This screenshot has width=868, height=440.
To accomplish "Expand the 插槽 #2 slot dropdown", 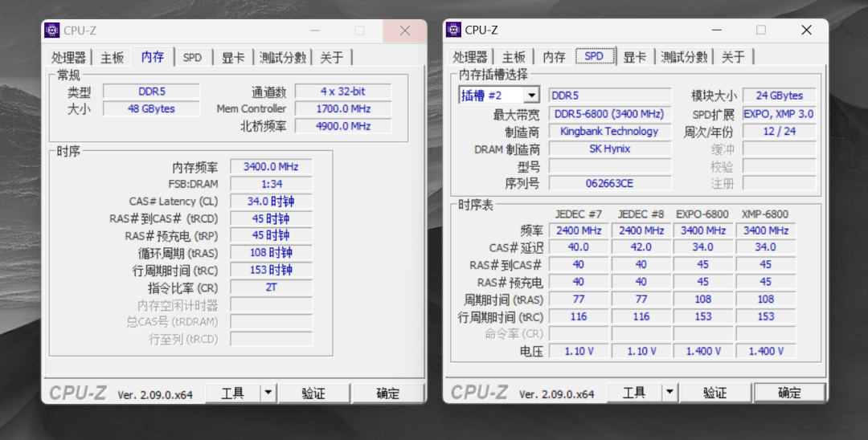I will point(531,96).
